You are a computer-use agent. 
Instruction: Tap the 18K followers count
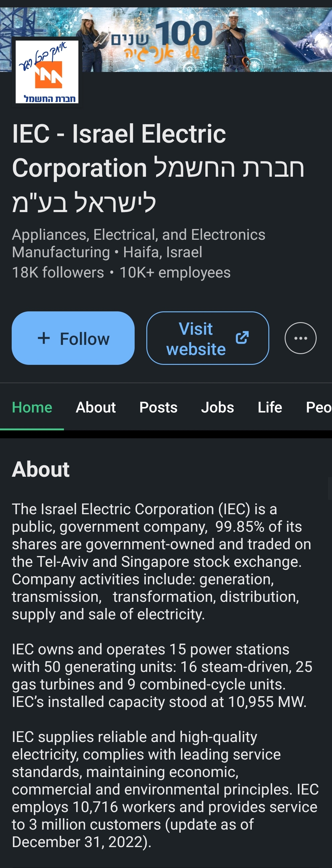pos(57,273)
